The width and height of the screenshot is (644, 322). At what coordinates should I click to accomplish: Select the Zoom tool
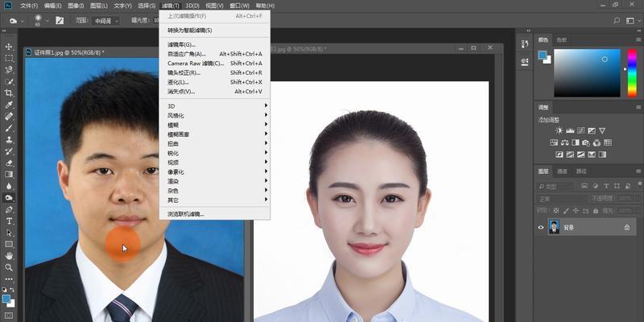click(9, 267)
